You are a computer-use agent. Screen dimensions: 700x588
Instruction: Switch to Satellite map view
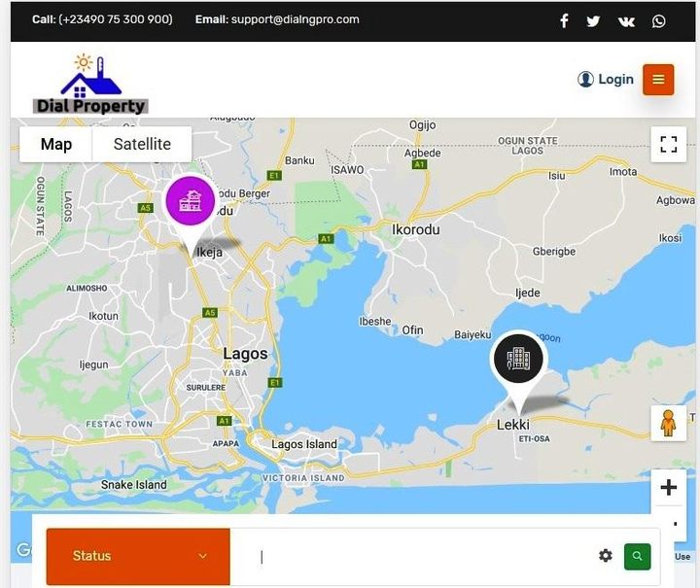click(142, 145)
